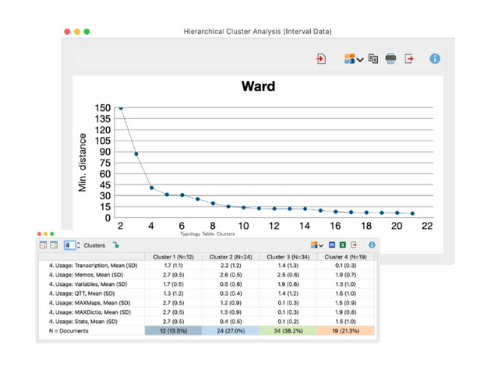
Task: Click the number of clusters input field
Action: [x=69, y=245]
